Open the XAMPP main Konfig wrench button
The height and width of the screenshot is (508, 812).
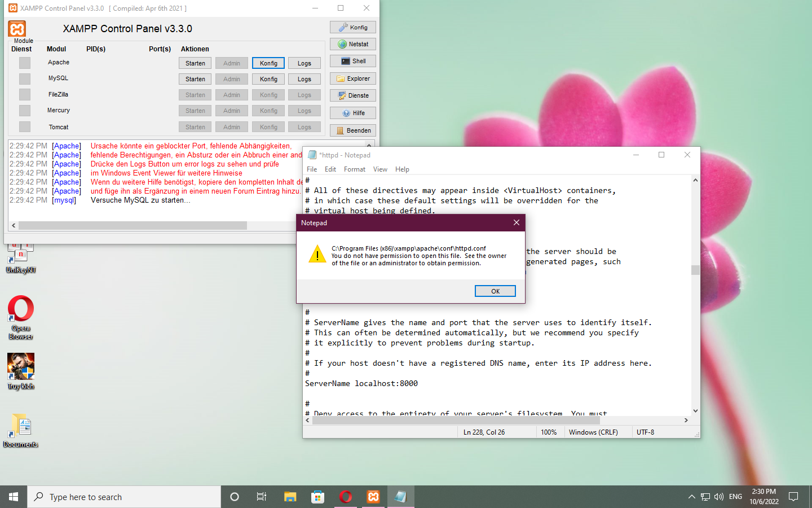353,27
